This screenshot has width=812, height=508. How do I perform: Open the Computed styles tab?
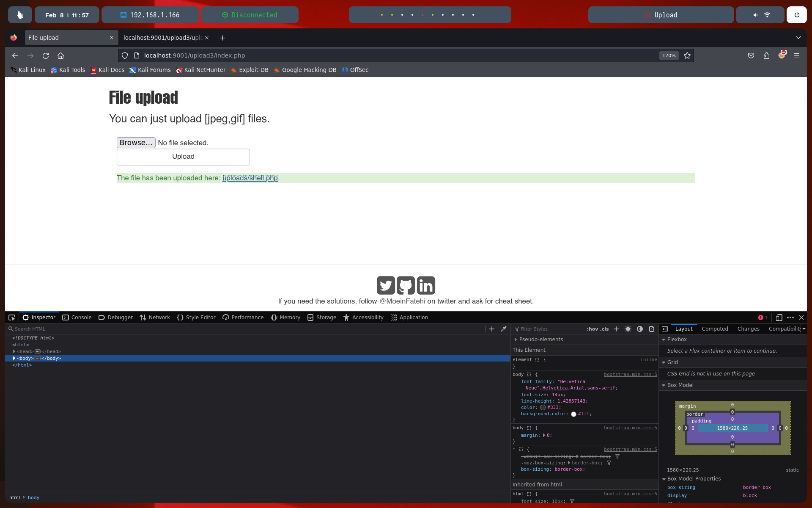click(x=715, y=329)
